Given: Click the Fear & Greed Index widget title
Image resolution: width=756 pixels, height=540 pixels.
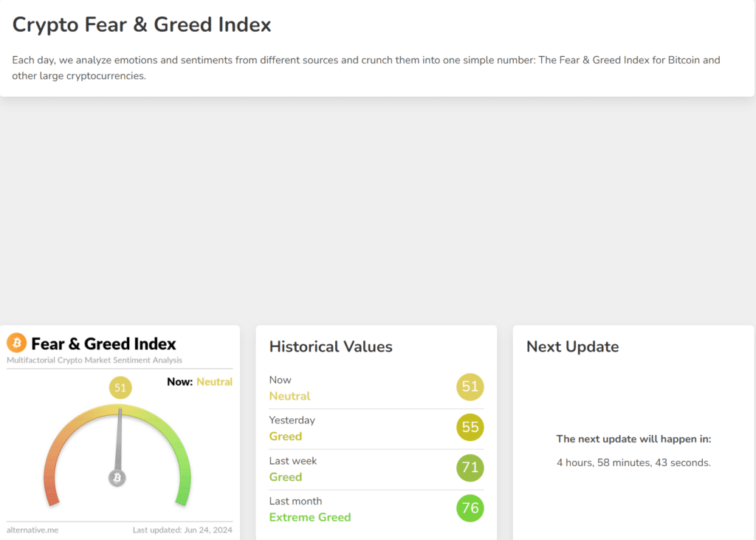Looking at the screenshot, I should point(103,344).
